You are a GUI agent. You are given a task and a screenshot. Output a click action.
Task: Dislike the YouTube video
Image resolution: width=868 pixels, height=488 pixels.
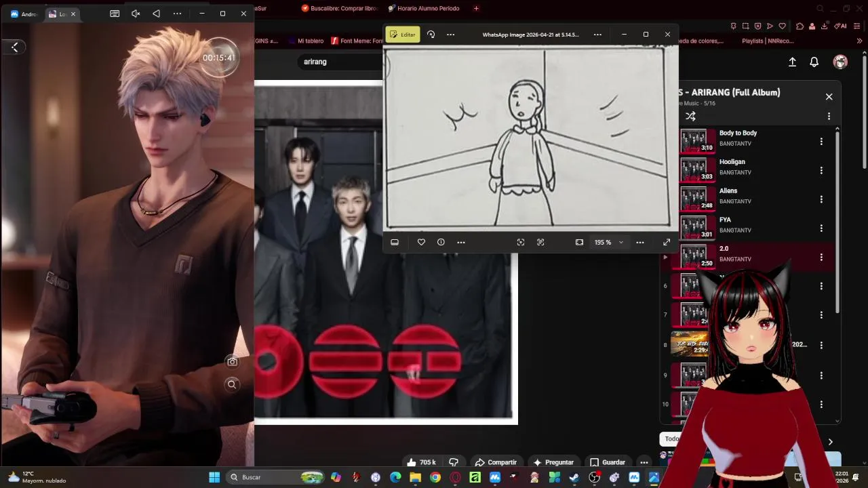[x=454, y=462]
